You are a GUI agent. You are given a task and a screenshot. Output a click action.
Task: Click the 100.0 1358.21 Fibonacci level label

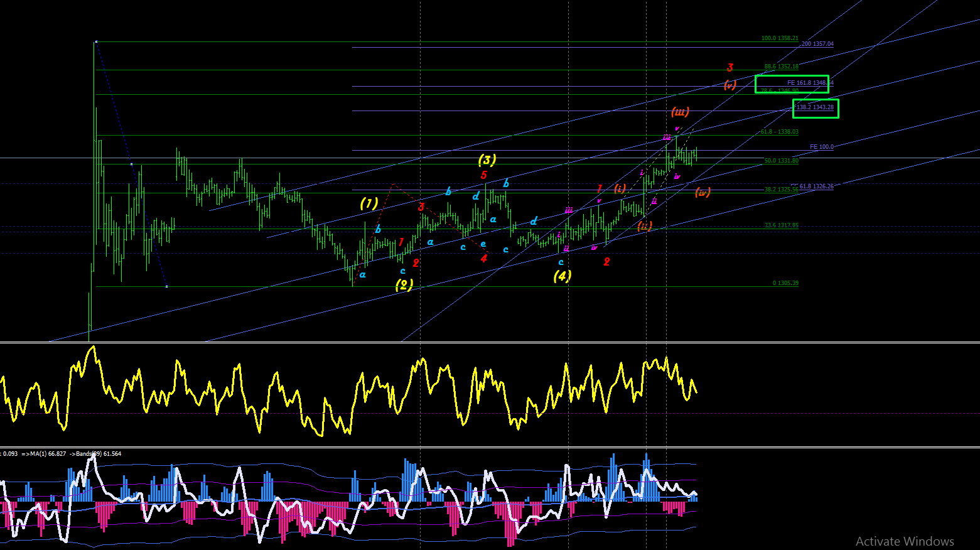click(x=780, y=38)
